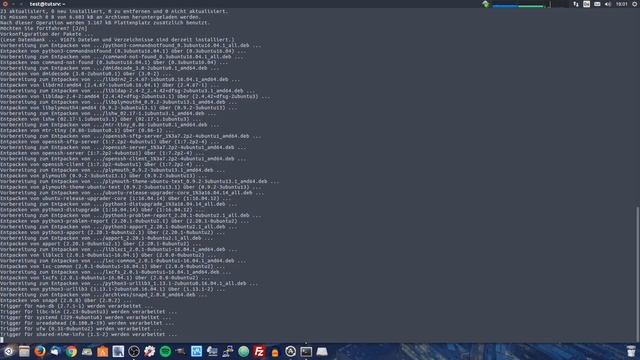640x360 pixels.
Task: Open the white disk drive dock icon
Action: (322, 351)
